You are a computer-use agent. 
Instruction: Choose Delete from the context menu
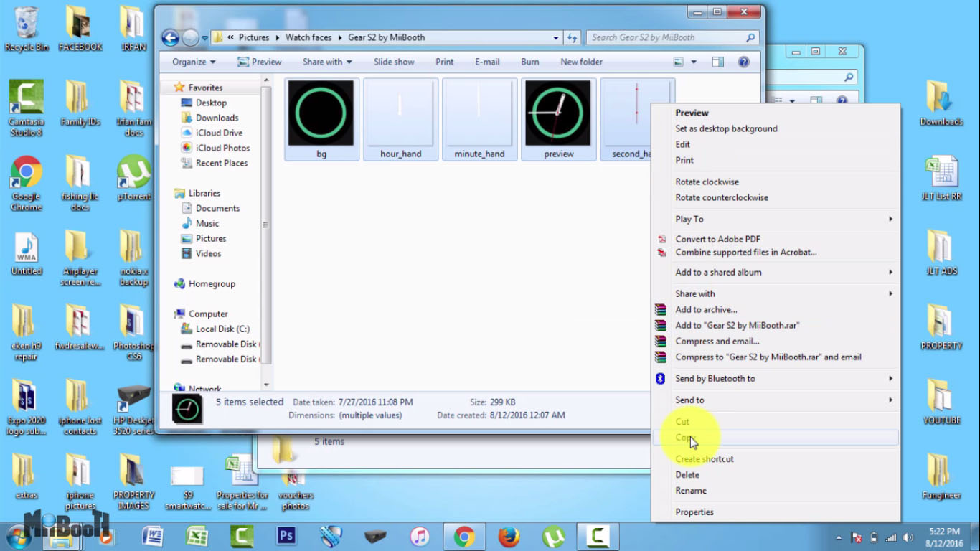click(687, 474)
